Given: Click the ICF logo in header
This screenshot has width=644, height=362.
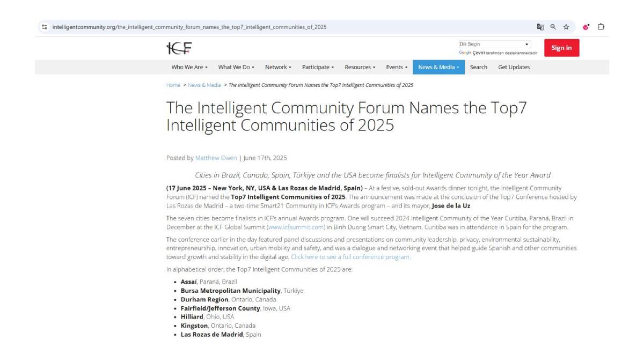Looking at the screenshot, I should pos(179,48).
